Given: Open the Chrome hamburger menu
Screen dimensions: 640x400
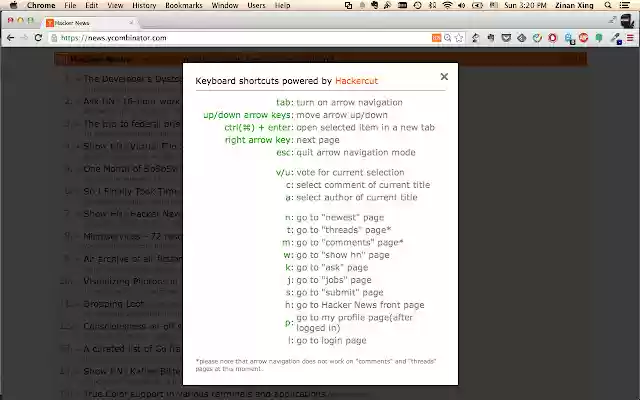Looking at the screenshot, I should (630, 38).
